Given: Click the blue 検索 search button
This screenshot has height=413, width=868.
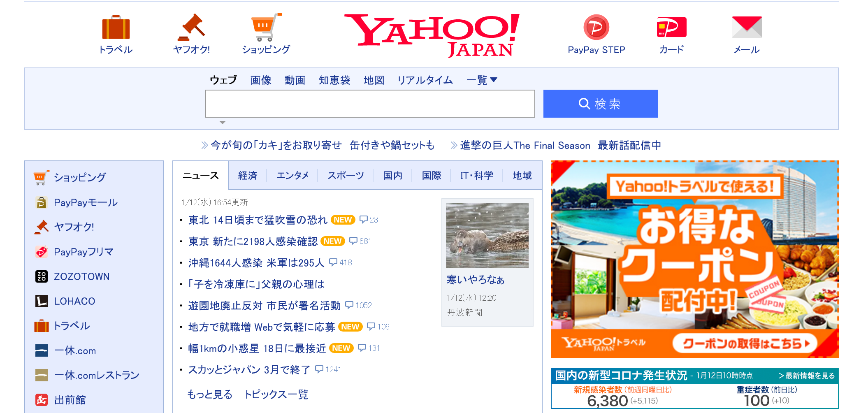Looking at the screenshot, I should pyautogui.click(x=600, y=104).
